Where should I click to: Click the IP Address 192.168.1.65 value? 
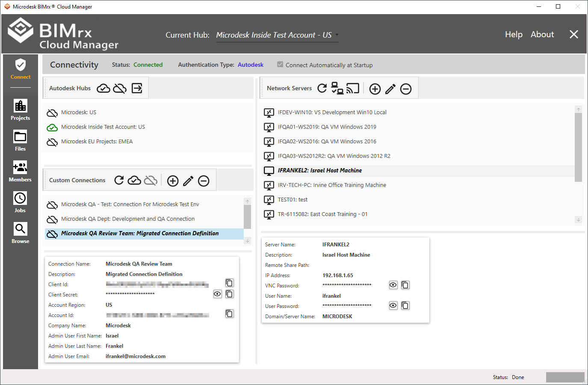[338, 275]
